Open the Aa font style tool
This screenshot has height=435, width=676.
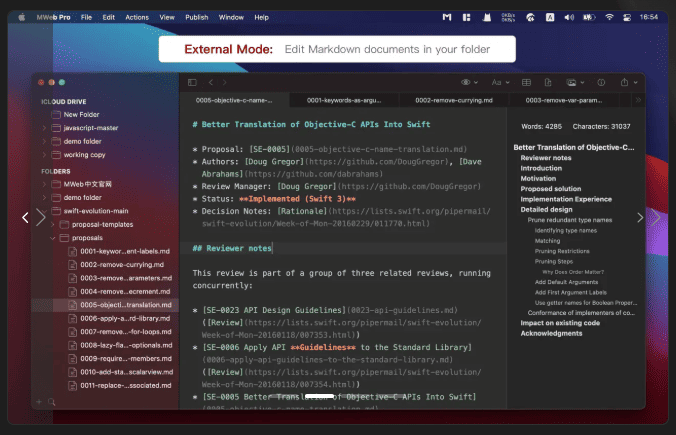point(496,82)
